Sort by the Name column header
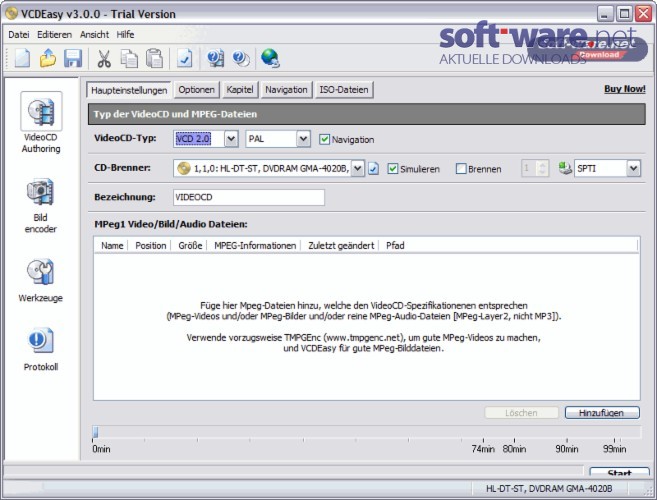The width and height of the screenshot is (657, 500). click(112, 246)
